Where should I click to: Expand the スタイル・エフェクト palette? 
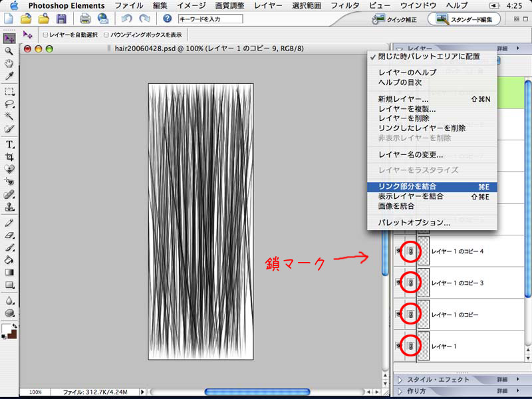[x=400, y=380]
